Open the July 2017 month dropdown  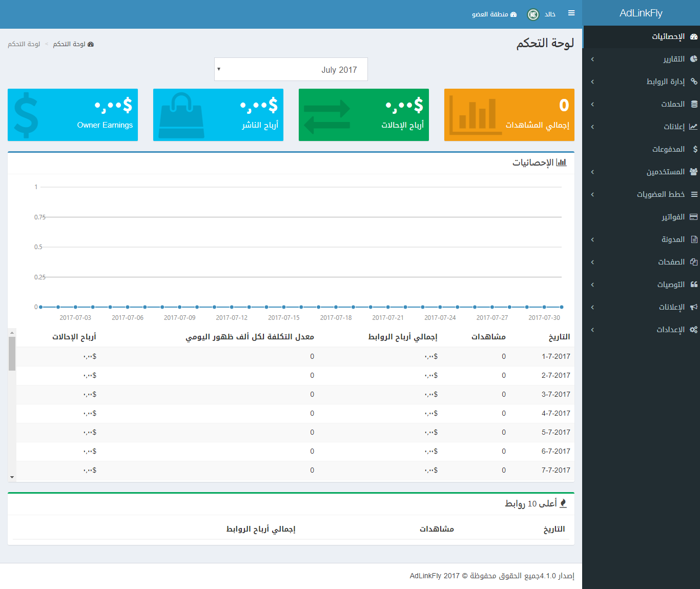pos(291,69)
